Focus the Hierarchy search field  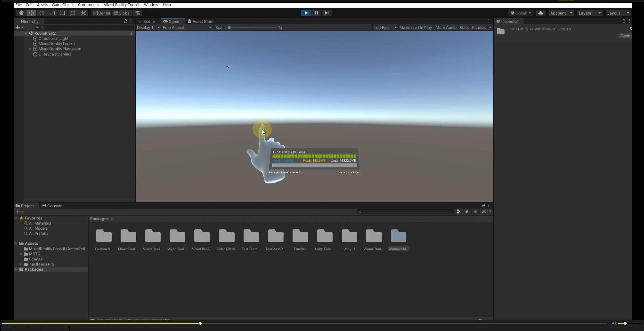tap(84, 27)
